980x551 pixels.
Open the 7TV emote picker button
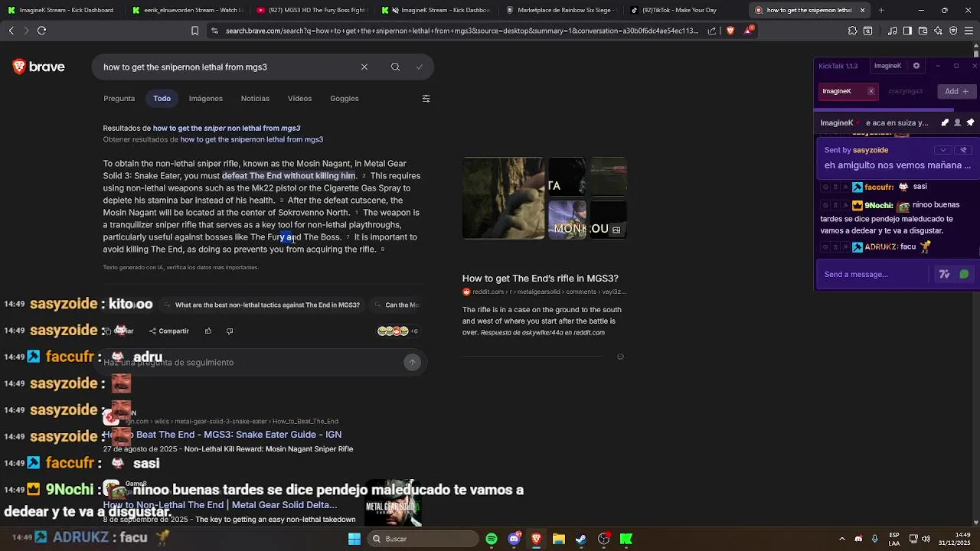(x=944, y=274)
